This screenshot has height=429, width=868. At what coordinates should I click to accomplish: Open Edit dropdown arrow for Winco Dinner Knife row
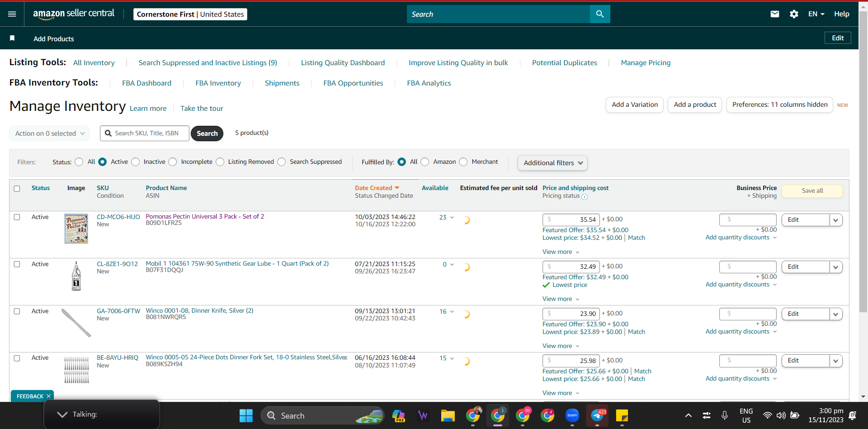836,314
